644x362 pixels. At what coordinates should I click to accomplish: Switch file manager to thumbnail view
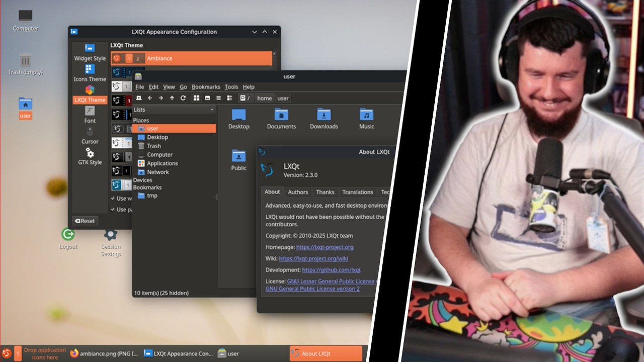pos(208,98)
